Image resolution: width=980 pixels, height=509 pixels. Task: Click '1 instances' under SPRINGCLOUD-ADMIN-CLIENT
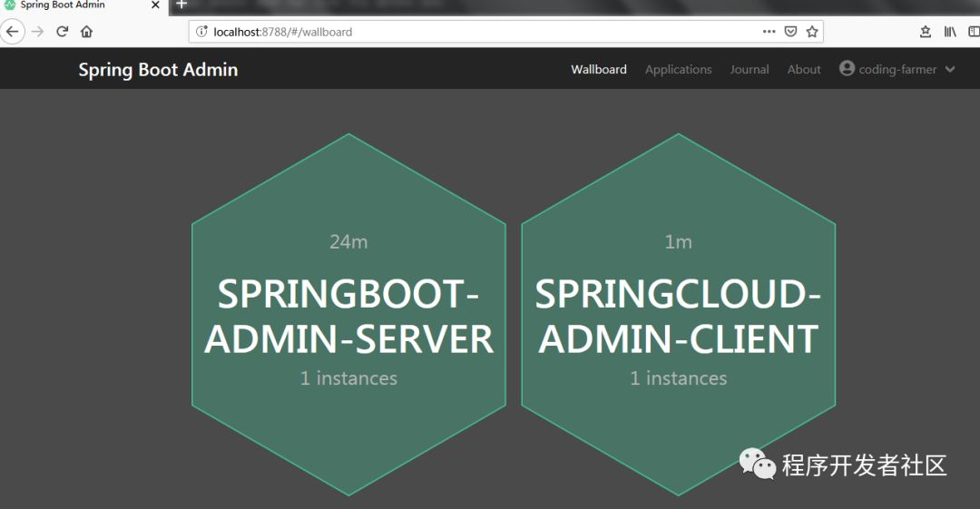[678, 378]
